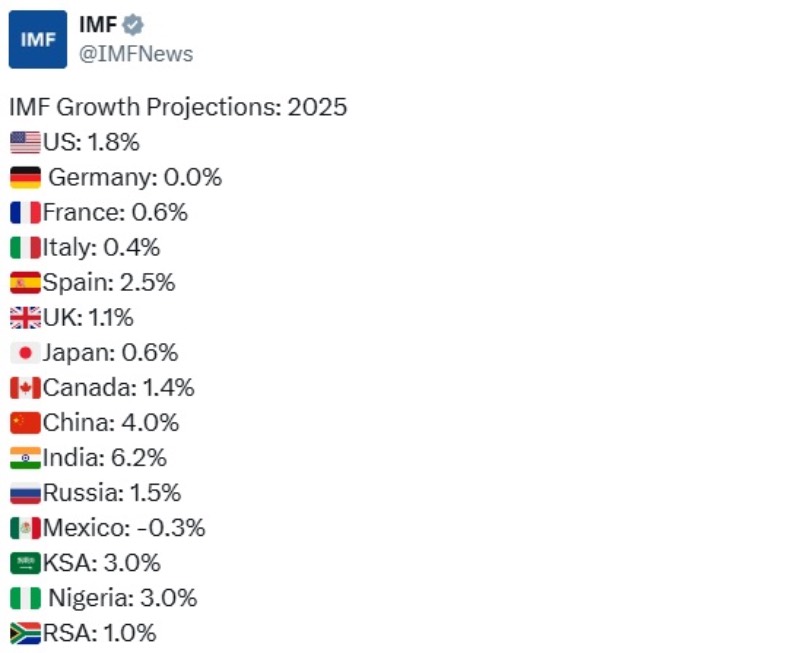Image resolution: width=800 pixels, height=653 pixels.
Task: Click the UK flag emoji
Action: [x=26, y=317]
